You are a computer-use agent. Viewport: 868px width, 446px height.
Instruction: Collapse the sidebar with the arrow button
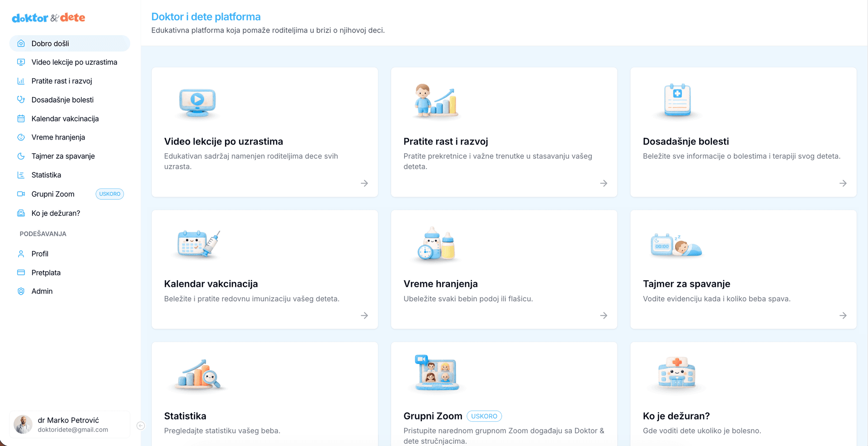pos(141,426)
